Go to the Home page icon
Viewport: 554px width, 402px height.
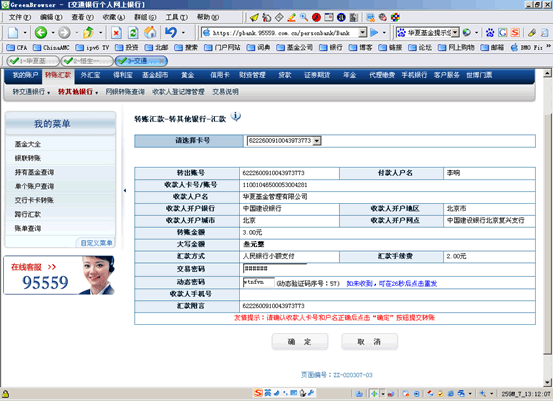click(150, 32)
